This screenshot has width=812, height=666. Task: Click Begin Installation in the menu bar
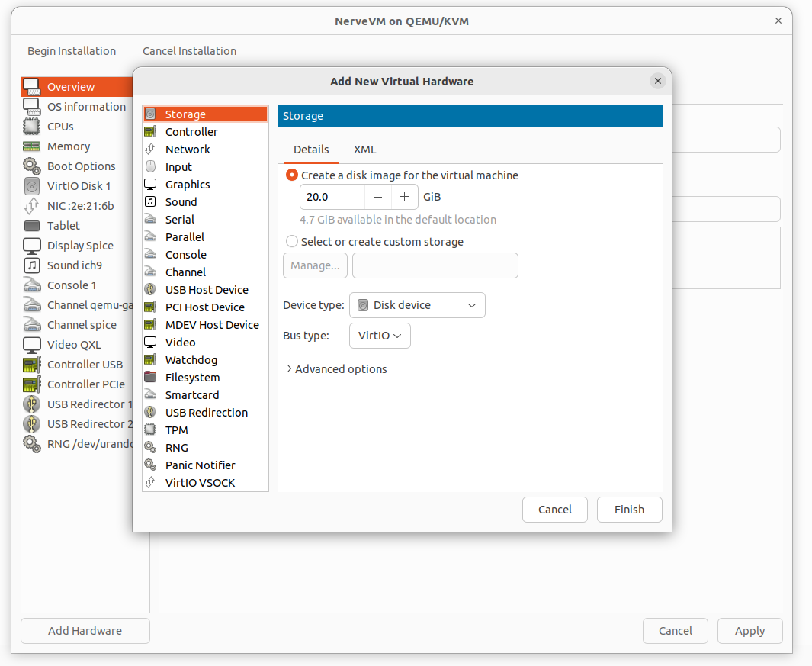[72, 51]
